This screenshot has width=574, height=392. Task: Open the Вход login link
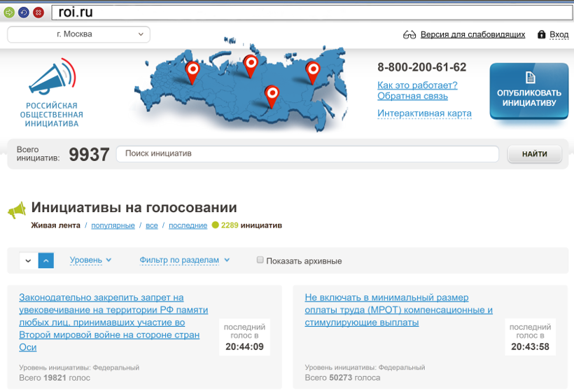point(559,35)
